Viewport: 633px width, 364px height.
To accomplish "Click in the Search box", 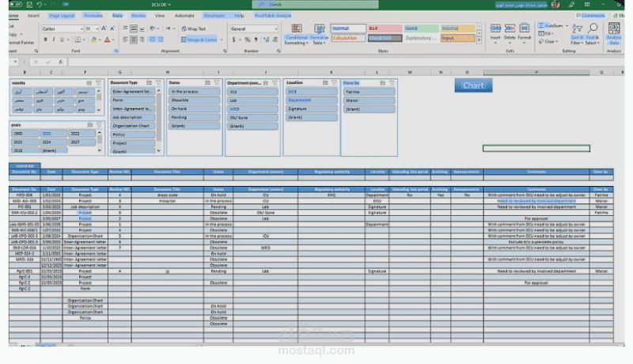I will click(315, 5).
